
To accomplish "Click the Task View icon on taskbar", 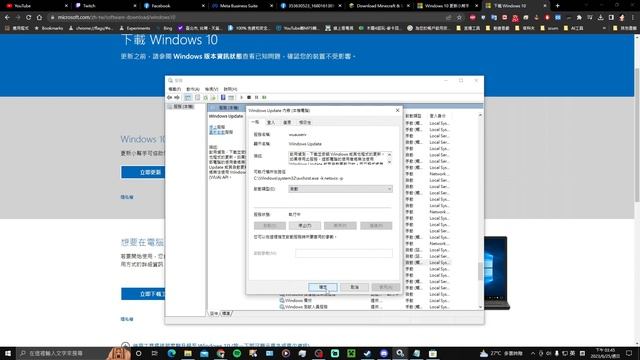I will [155, 353].
